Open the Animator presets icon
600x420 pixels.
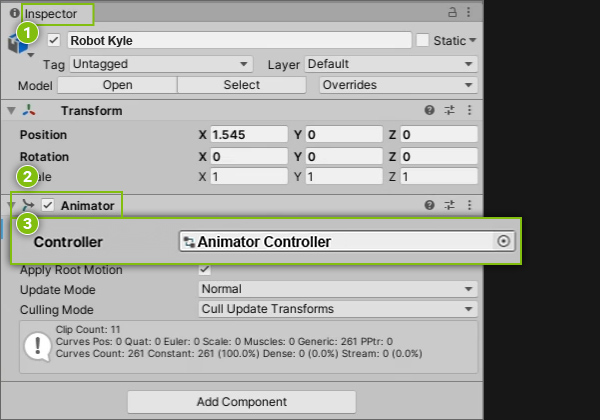450,205
